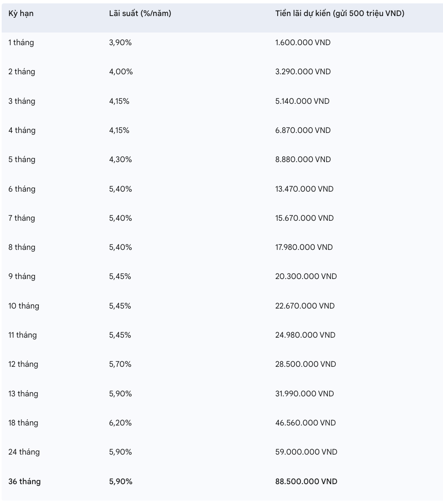443x504 pixels.
Task: Select the '1 tháng' term cell
Action: (21, 43)
